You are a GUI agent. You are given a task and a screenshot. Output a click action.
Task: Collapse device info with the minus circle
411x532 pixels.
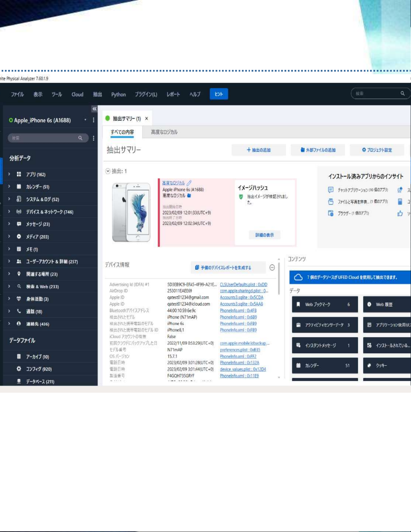pos(272,268)
